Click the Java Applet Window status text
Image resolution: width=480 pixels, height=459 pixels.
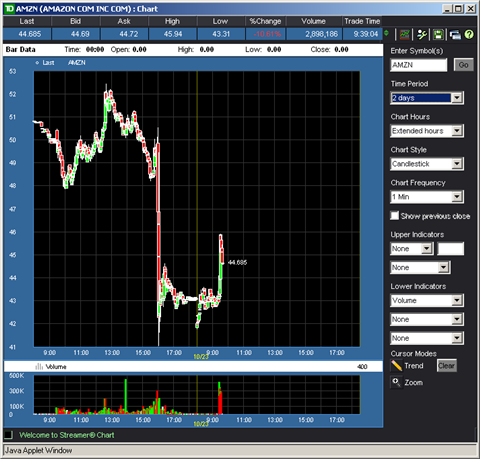coord(38,450)
